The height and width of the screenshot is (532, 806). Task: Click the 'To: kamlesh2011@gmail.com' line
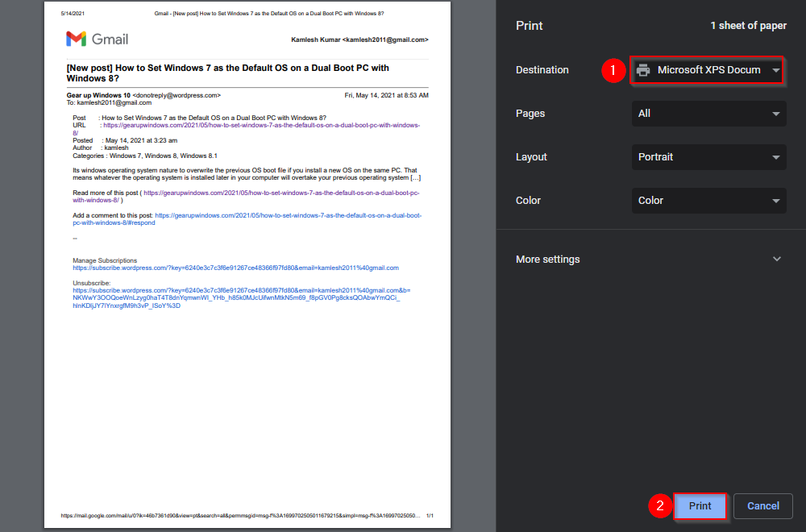[x=109, y=103]
